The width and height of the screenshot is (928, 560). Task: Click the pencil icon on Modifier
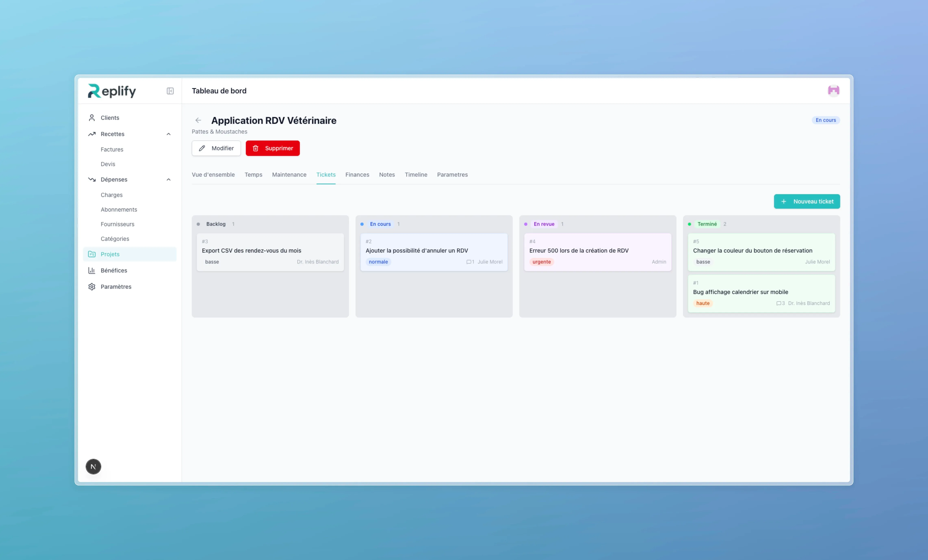click(x=202, y=148)
